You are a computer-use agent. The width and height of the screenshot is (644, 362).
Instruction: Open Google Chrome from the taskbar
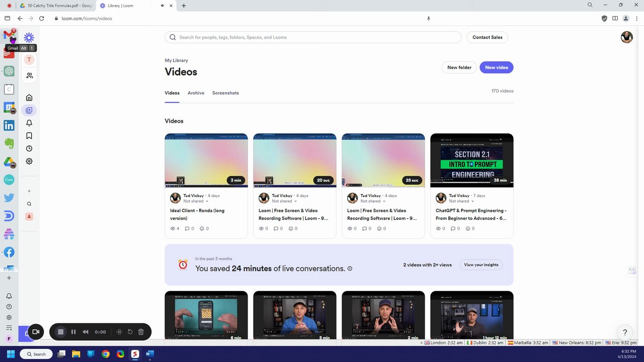[106, 354]
